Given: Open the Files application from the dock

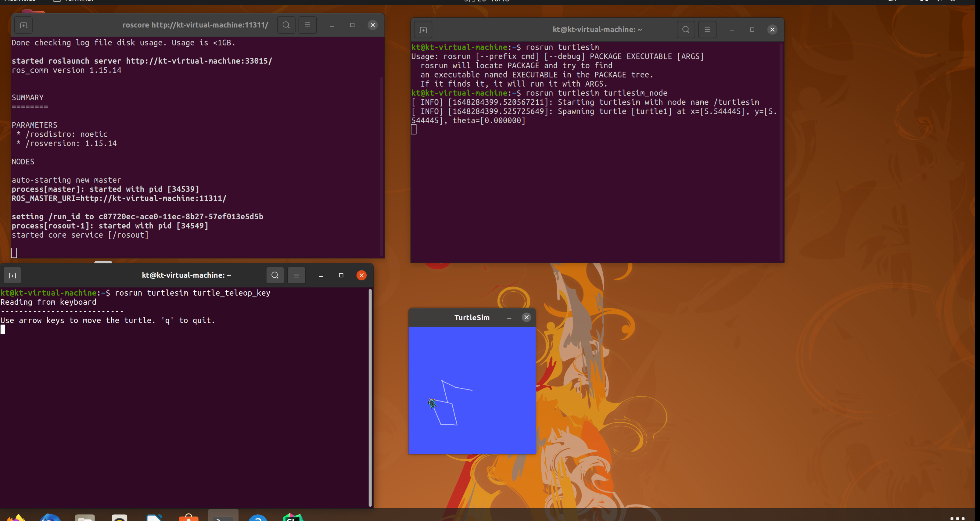Looking at the screenshot, I should (85, 518).
